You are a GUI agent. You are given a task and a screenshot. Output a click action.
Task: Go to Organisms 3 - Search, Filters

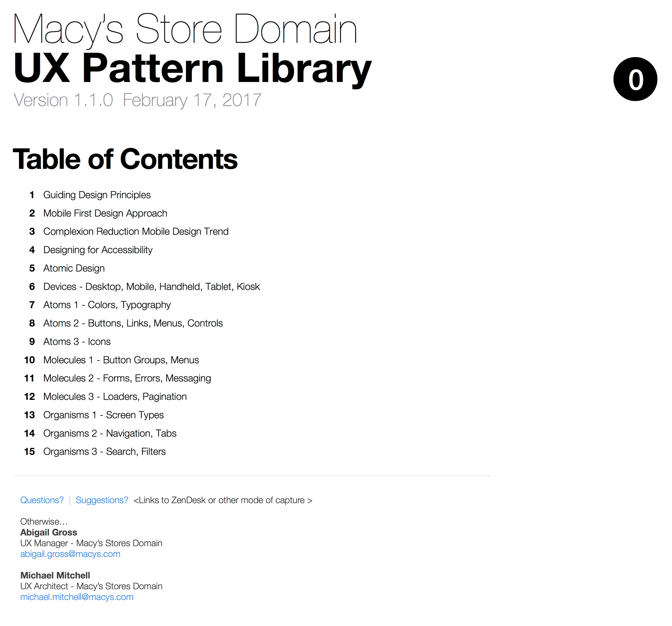[x=104, y=452]
